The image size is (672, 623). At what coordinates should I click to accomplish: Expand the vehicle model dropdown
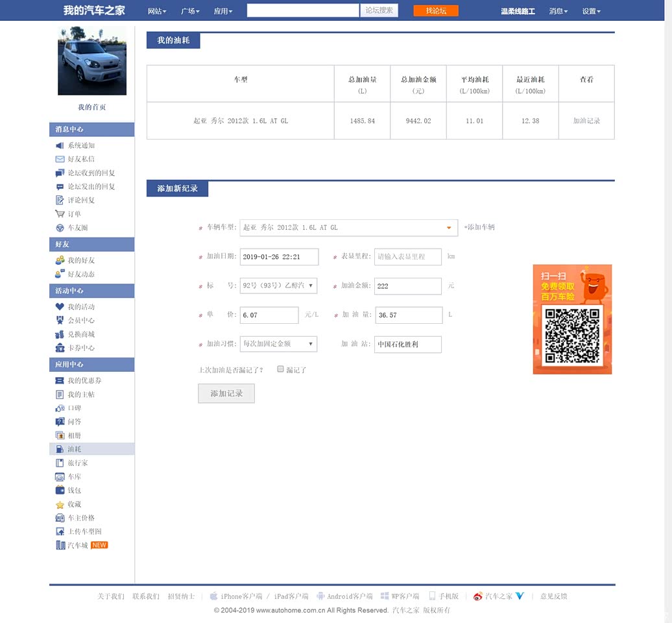448,228
